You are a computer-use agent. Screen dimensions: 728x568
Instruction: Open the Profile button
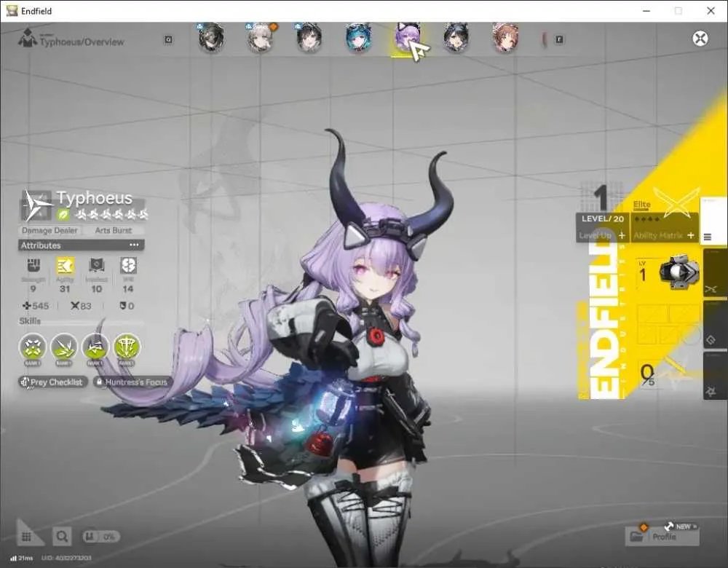[x=662, y=536]
